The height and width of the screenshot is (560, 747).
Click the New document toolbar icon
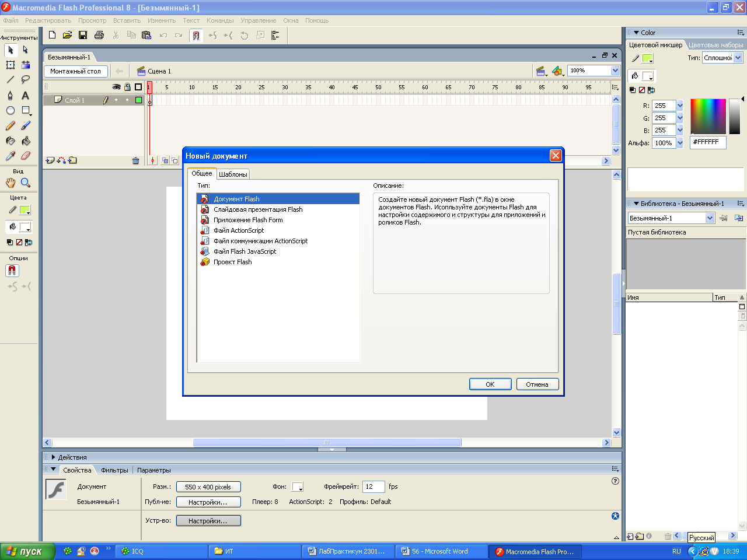tap(52, 35)
